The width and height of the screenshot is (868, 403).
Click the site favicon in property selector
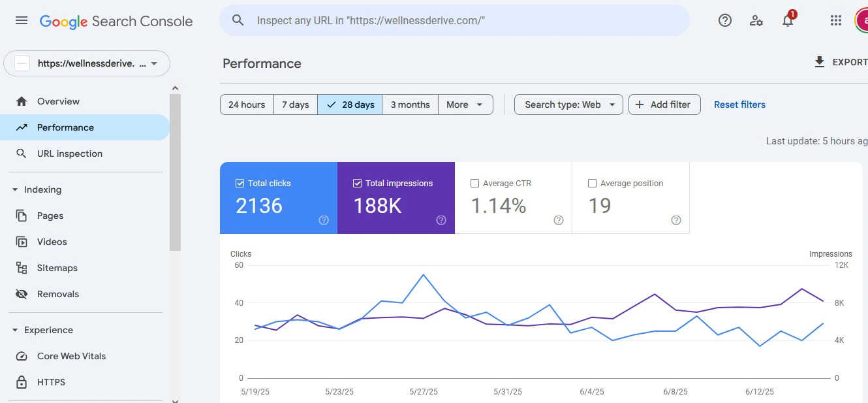(x=22, y=63)
